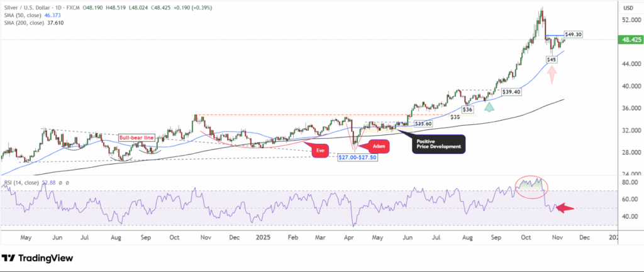The image size is (644, 272).
Task: Click the TradingView logo icon
Action: [9, 258]
